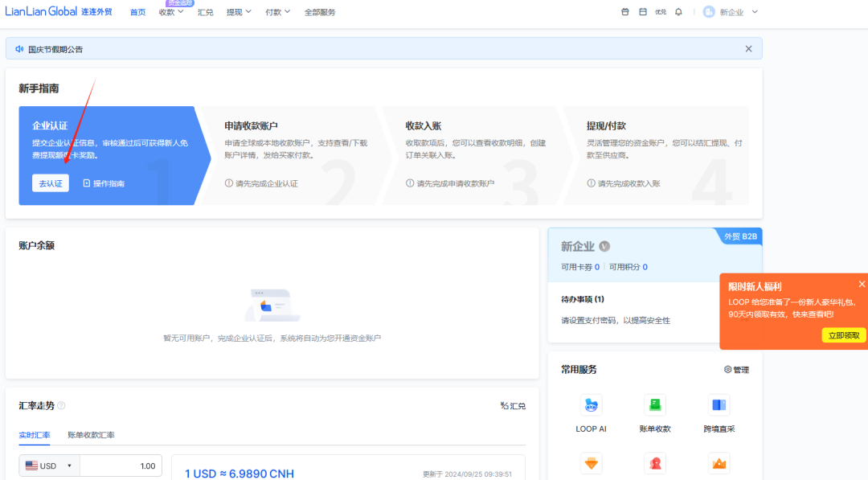Click the gift icon in top bar
This screenshot has width=868, height=480.
coord(625,12)
